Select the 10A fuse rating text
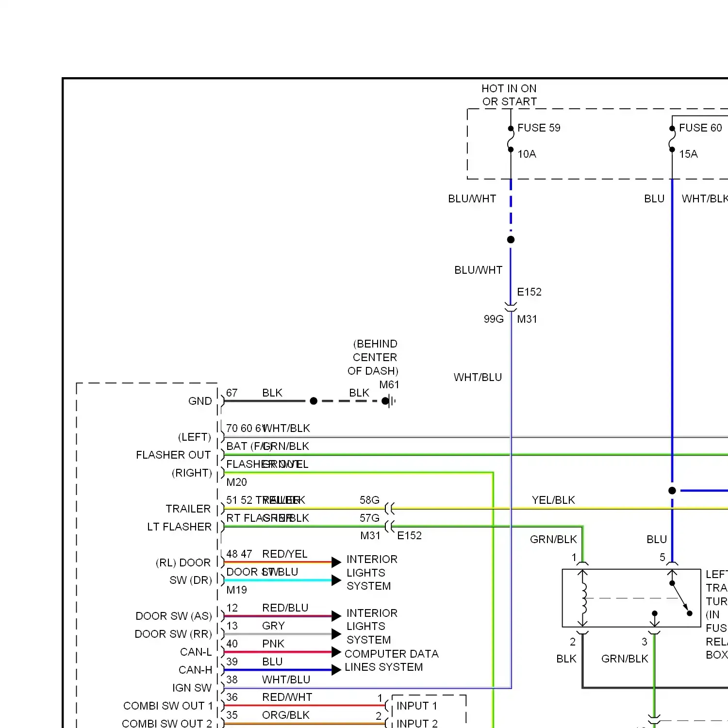728x728 pixels. (527, 154)
